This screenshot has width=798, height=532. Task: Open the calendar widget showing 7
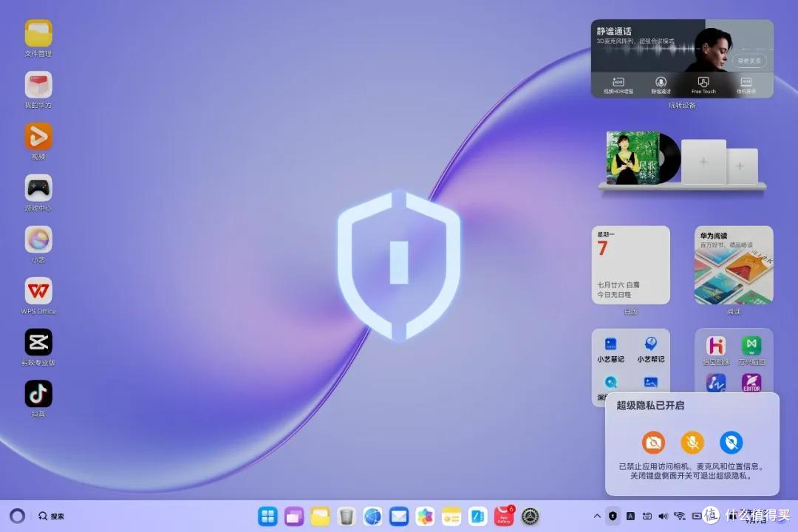pos(630,265)
